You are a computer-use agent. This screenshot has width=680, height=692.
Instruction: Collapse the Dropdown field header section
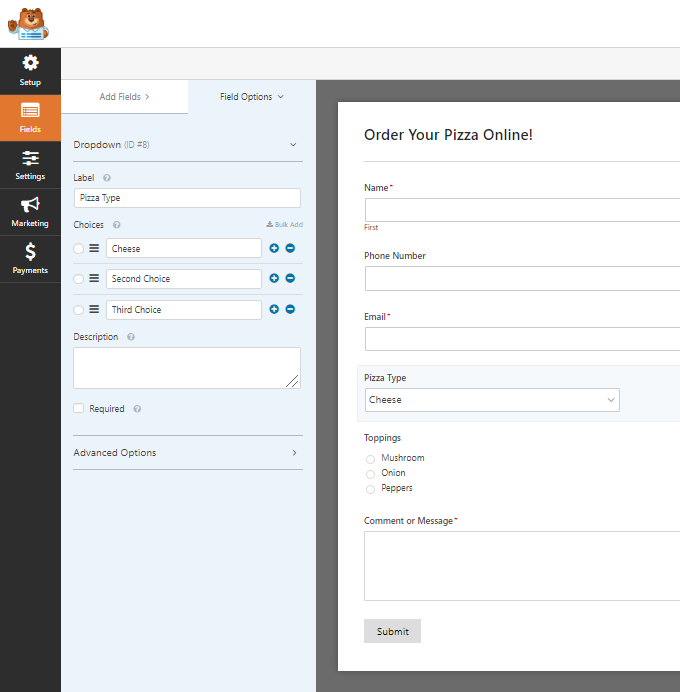[x=293, y=145]
